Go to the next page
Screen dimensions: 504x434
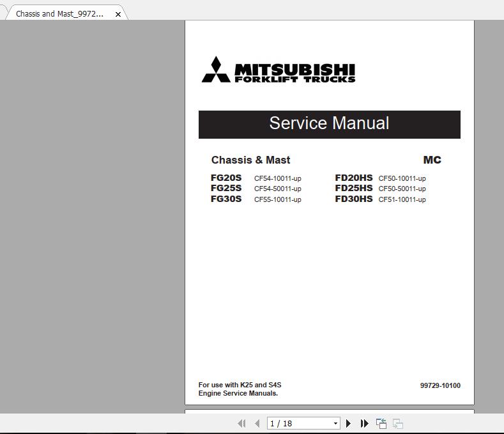(348, 423)
